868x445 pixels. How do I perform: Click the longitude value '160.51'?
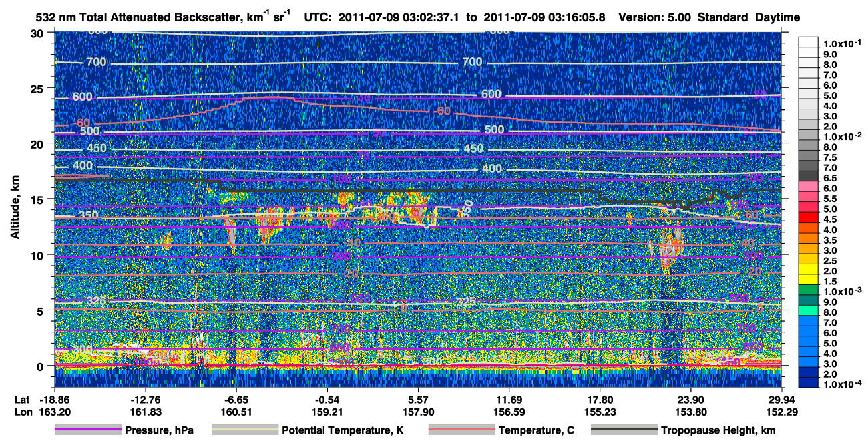tap(235, 412)
